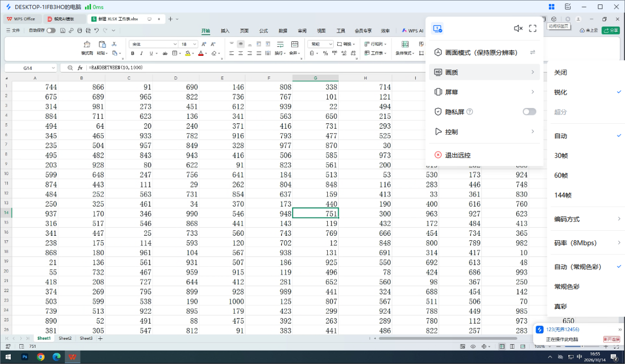Select the 144帧 frame rate option

(x=563, y=195)
